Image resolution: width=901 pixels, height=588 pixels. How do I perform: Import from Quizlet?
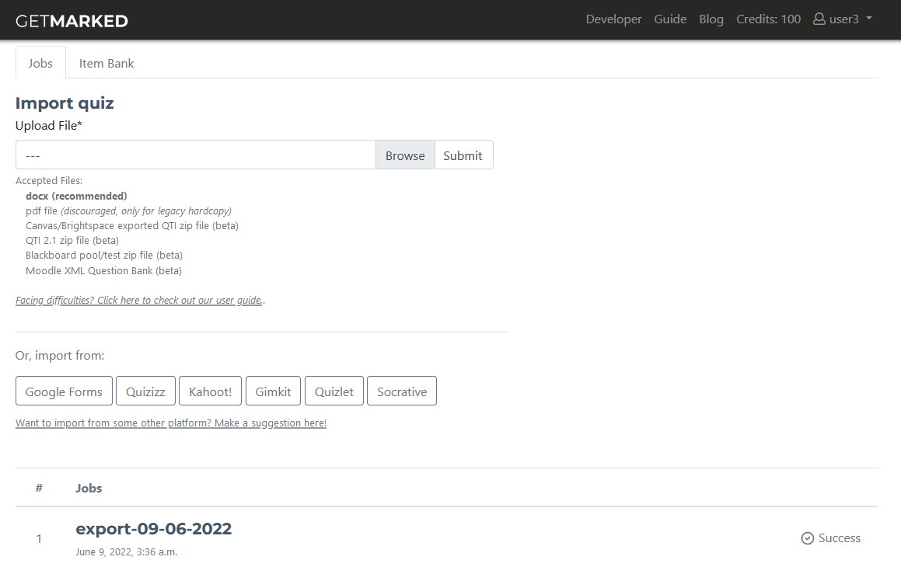point(334,391)
